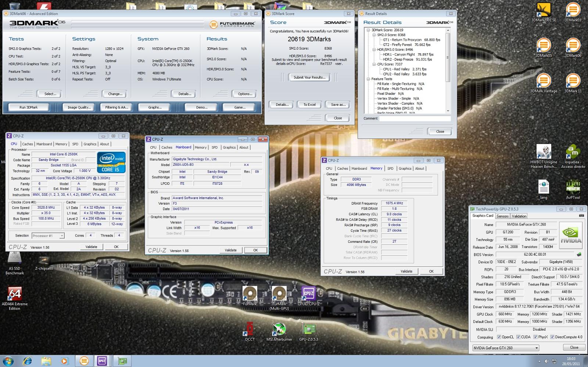The height and width of the screenshot is (367, 588).
Task: Open Windows Media Player taskbar icon
Action: click(x=65, y=361)
